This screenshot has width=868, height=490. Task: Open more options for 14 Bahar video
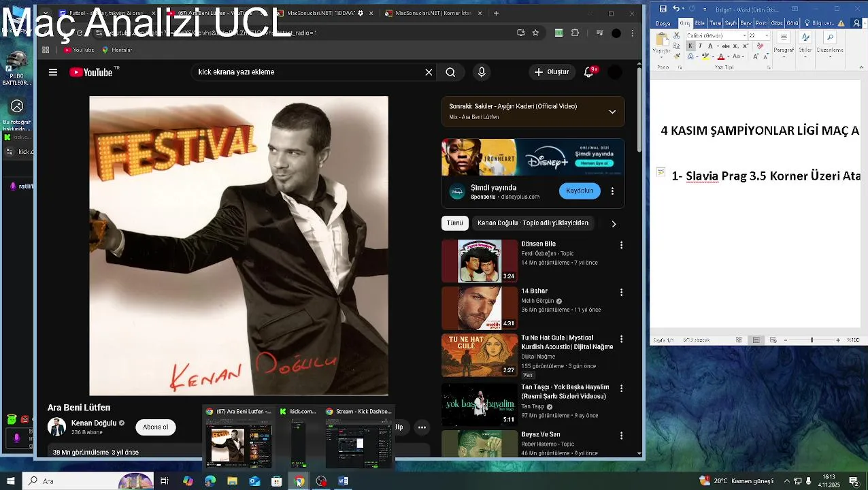coord(621,292)
